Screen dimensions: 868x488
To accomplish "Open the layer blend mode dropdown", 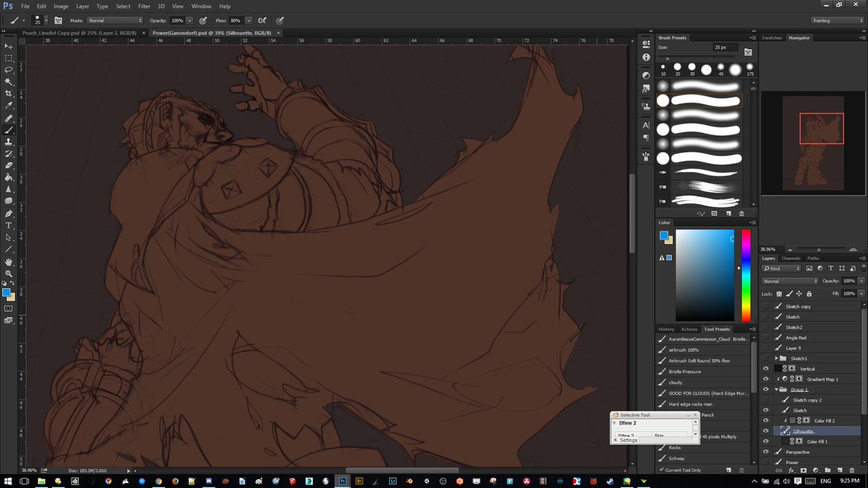I will click(x=790, y=281).
